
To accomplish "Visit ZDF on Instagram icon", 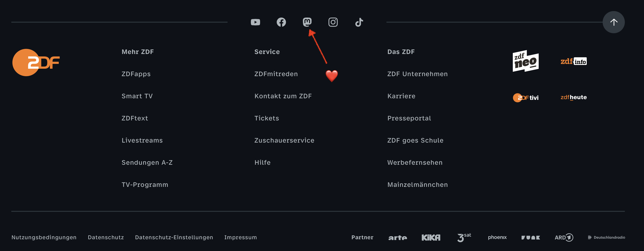I will click(x=333, y=22).
